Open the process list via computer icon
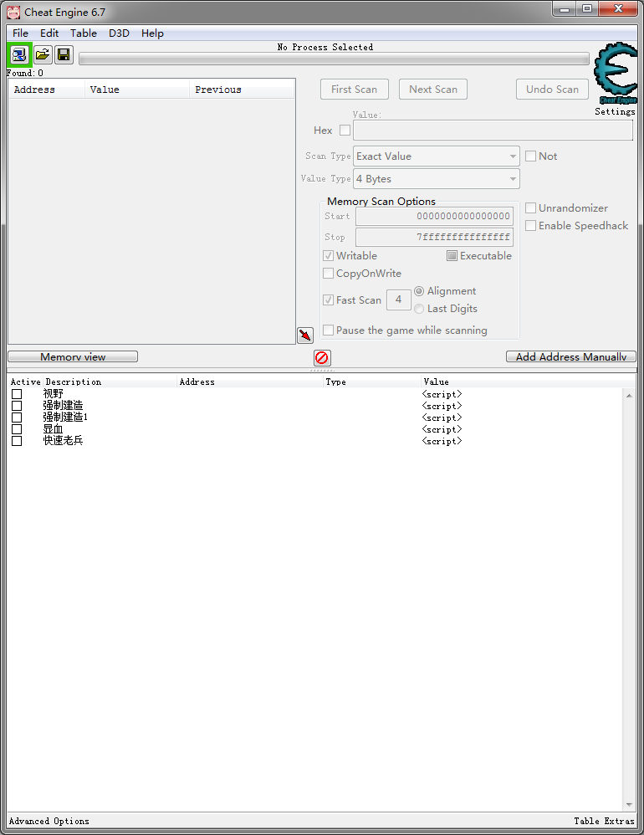 pyautogui.click(x=20, y=55)
